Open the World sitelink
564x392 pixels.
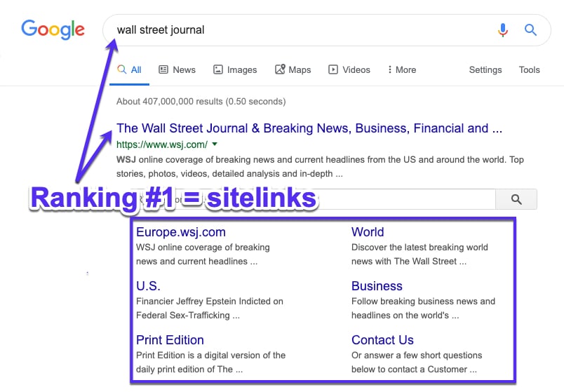point(368,232)
